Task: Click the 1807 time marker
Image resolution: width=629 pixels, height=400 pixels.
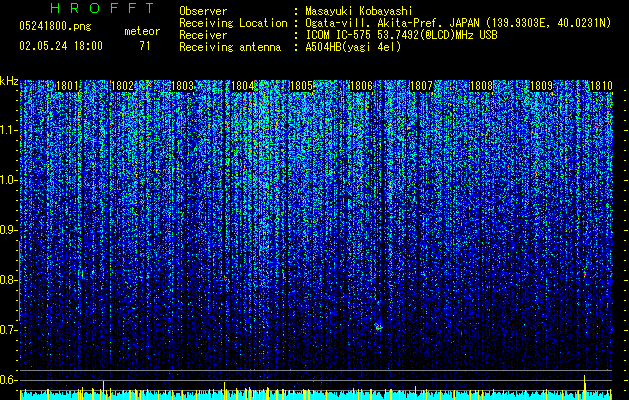Action: (x=422, y=86)
